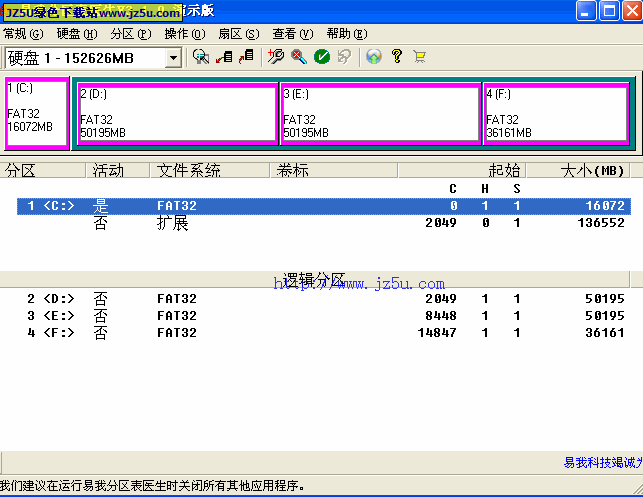
Task: Select the 4 (F:) partition block in disk map
Action: (x=556, y=113)
